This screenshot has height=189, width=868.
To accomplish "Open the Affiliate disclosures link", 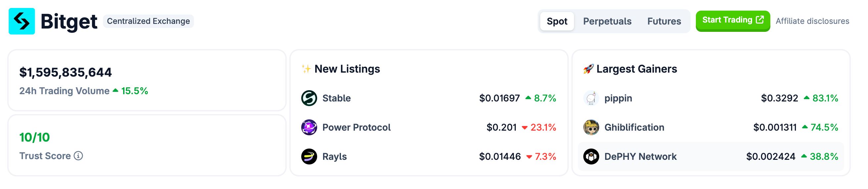I will [812, 21].
